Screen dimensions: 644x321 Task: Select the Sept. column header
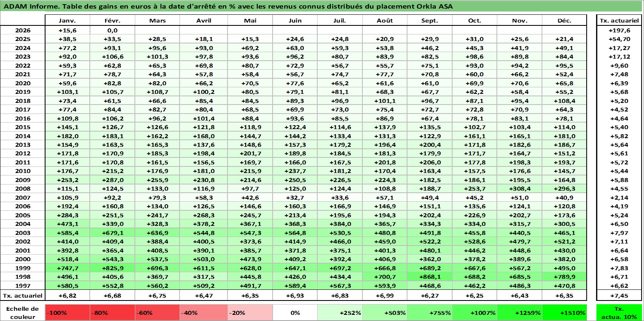point(430,20)
